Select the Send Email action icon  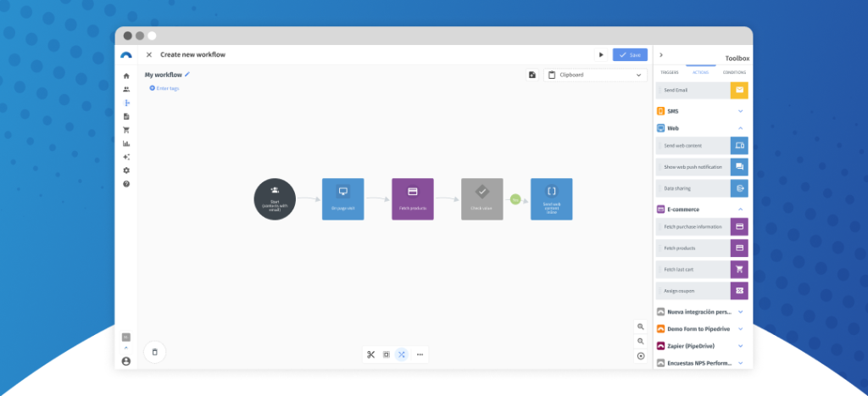[739, 89]
